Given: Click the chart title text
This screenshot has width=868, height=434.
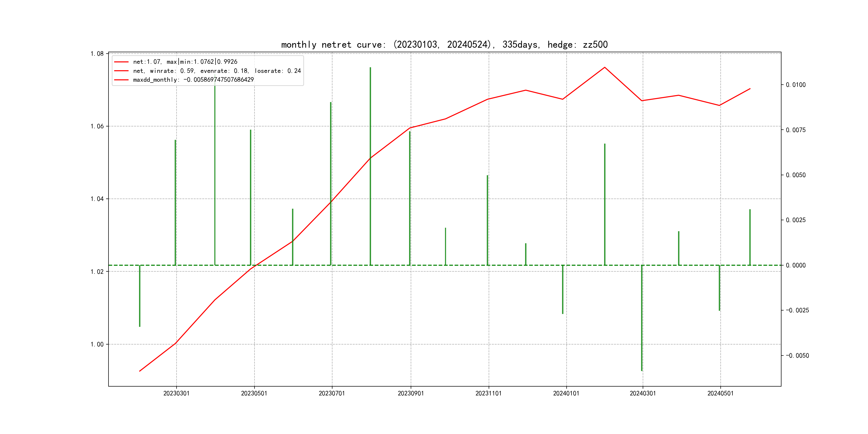Looking at the screenshot, I should 444,45.
